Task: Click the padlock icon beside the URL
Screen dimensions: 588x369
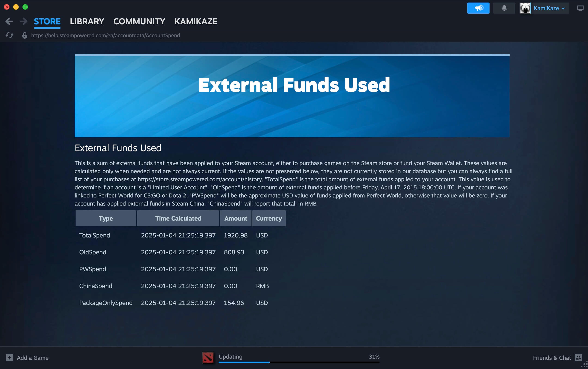Action: point(25,35)
